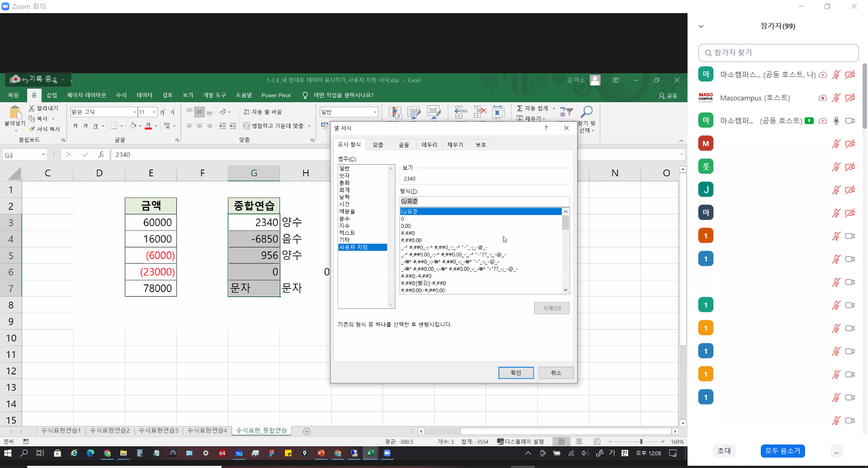Toggle microphone for 마소캠퍼 co-host participant
868x468 pixels.
[836, 121]
